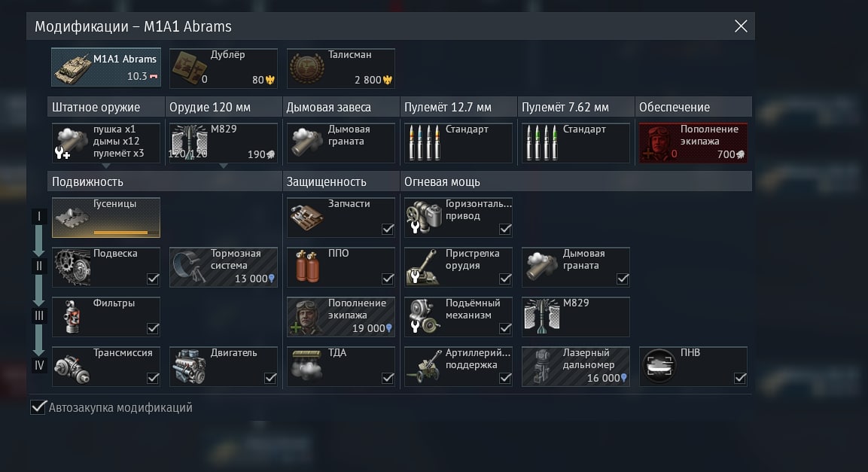
Task: Open the Талисман talisman medal icon
Action: point(307,68)
